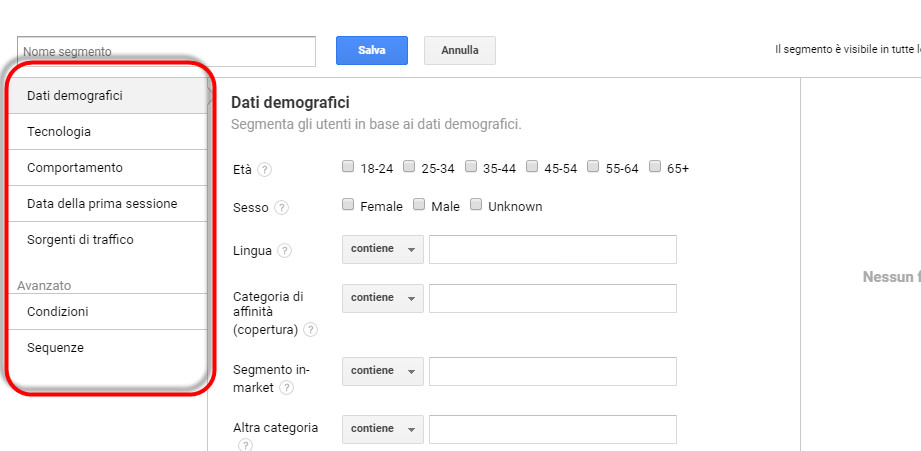Click the Lingua text field

click(553, 250)
